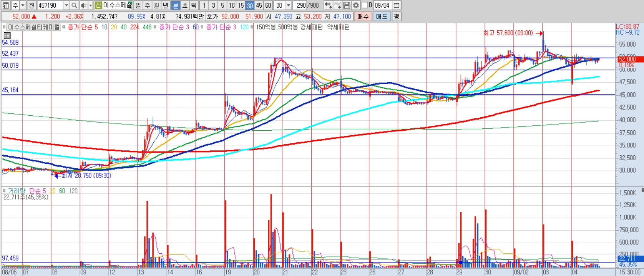The image size is (644, 276).
Task: Click the add line tool icon
Action: 337,5
